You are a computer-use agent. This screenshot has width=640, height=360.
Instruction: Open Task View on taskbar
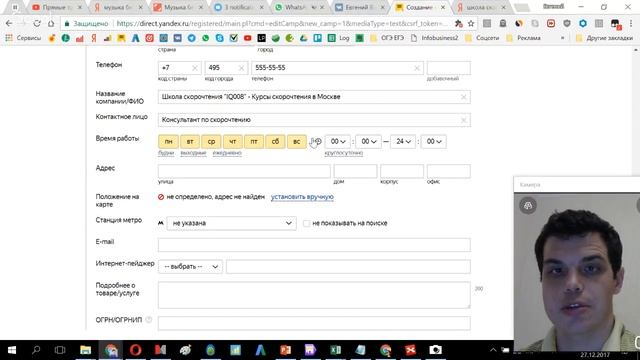(x=60, y=350)
